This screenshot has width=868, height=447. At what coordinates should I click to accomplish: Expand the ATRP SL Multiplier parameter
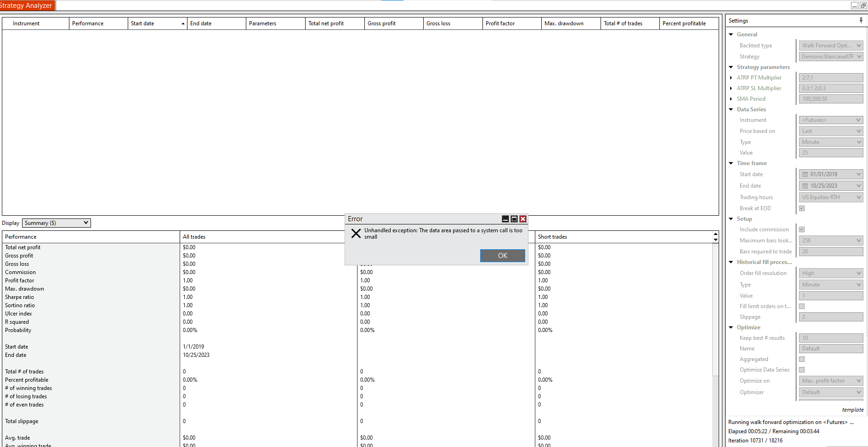coord(731,88)
